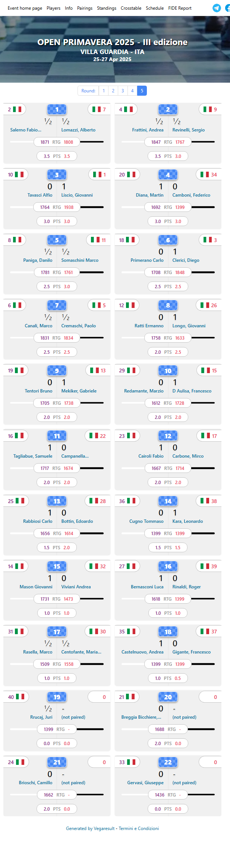The height and width of the screenshot is (868, 230).
Task: Select Round 3 in the round selector
Action: [123, 90]
